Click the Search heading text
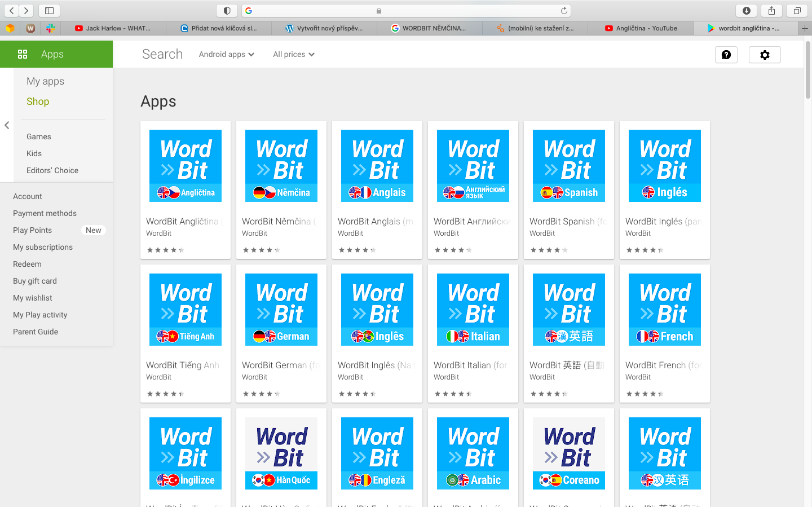Viewport: 812px width, 507px height. [x=162, y=54]
